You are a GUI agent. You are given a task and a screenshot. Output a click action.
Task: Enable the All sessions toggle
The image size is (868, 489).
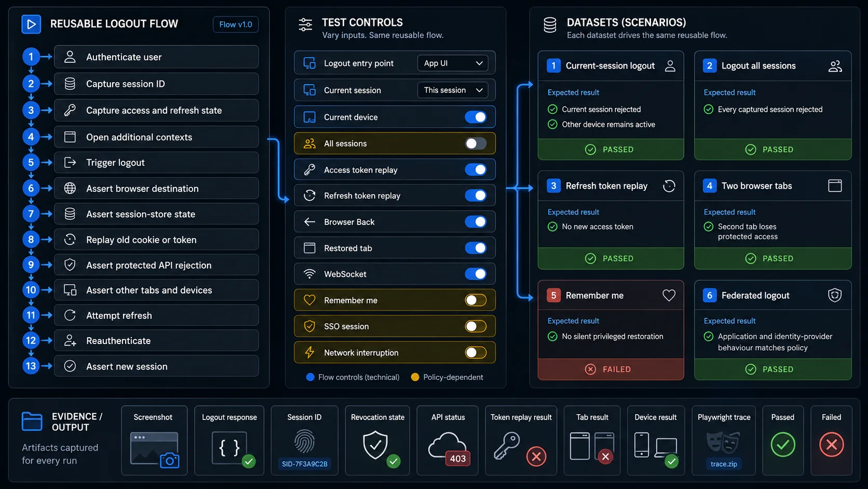(476, 143)
